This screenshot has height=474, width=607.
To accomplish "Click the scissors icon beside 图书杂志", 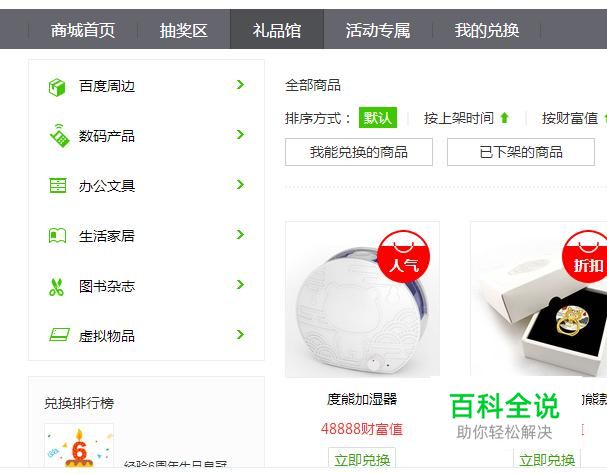I will pyautogui.click(x=57, y=287).
